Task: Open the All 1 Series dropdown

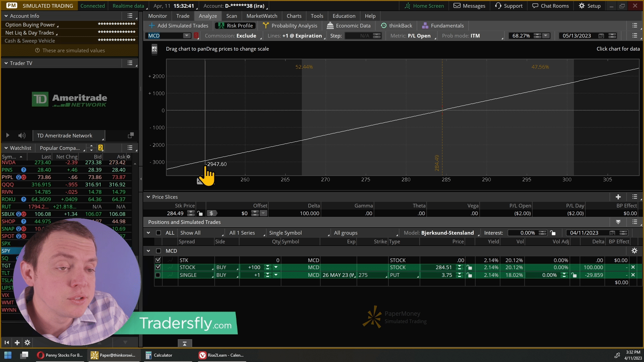Action: 246,233
